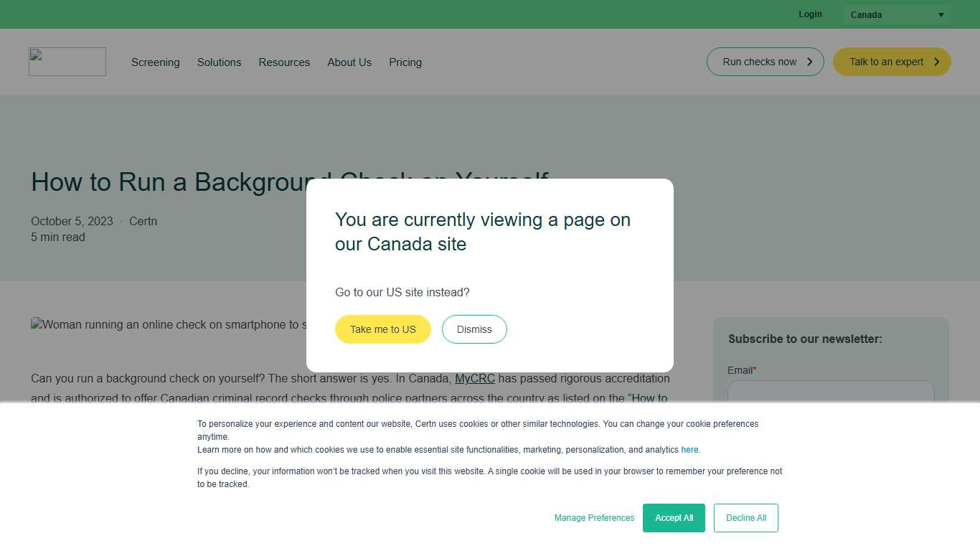The width and height of the screenshot is (980, 551).
Task: Open the Screening navigation menu
Action: click(x=155, y=62)
